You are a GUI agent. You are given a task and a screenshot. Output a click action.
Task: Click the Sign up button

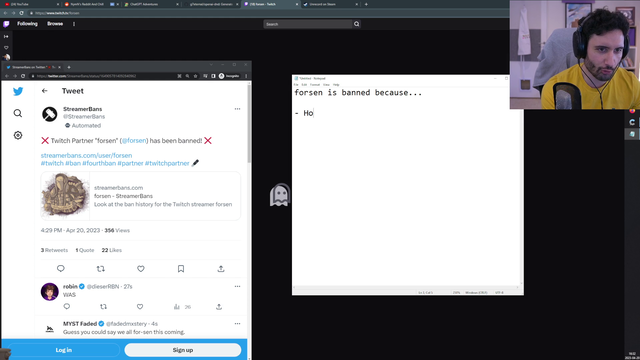click(x=182, y=350)
